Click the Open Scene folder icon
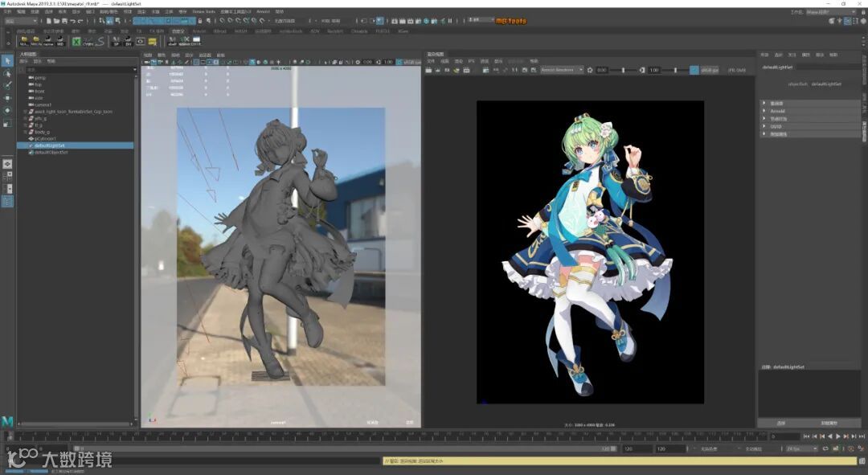 [x=56, y=21]
